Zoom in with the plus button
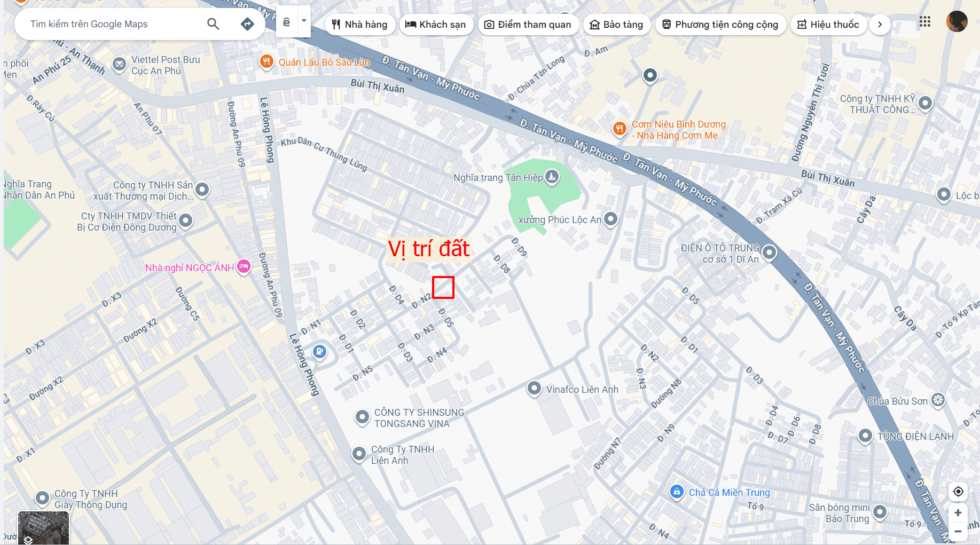The height and width of the screenshot is (545, 980). tap(958, 513)
